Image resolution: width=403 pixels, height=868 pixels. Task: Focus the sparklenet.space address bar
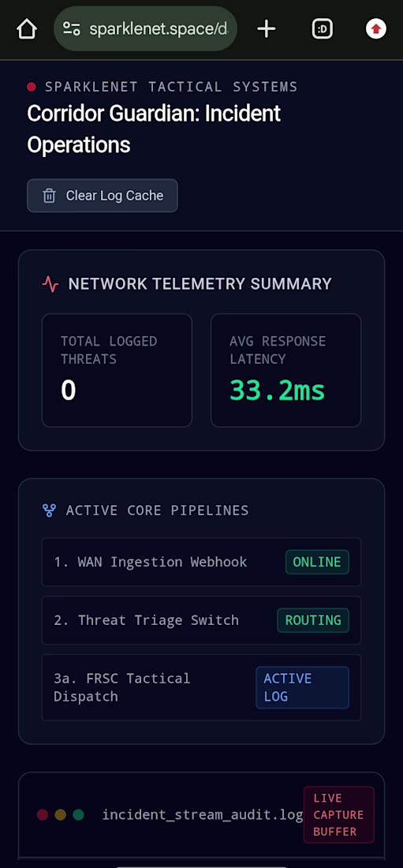click(146, 28)
